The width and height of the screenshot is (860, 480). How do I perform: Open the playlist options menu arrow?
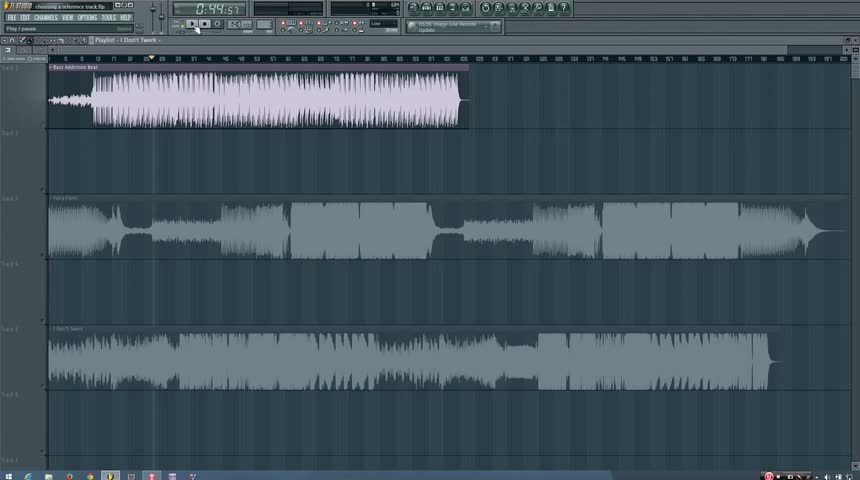click(x=4, y=40)
